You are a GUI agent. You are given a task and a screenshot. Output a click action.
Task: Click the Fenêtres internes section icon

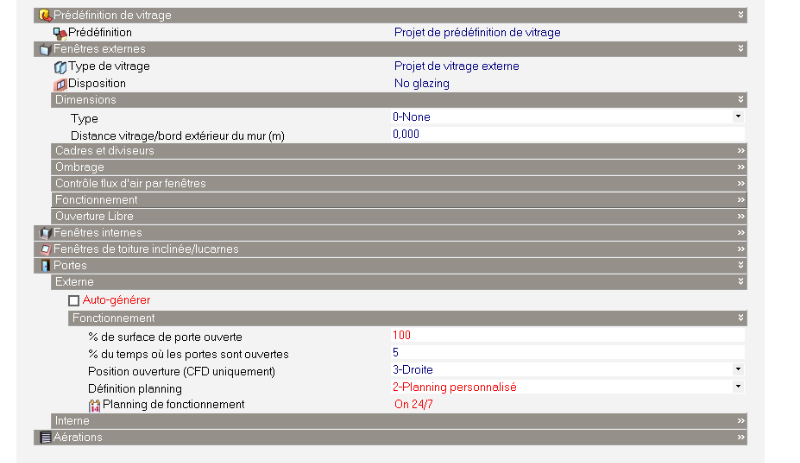pos(44,233)
